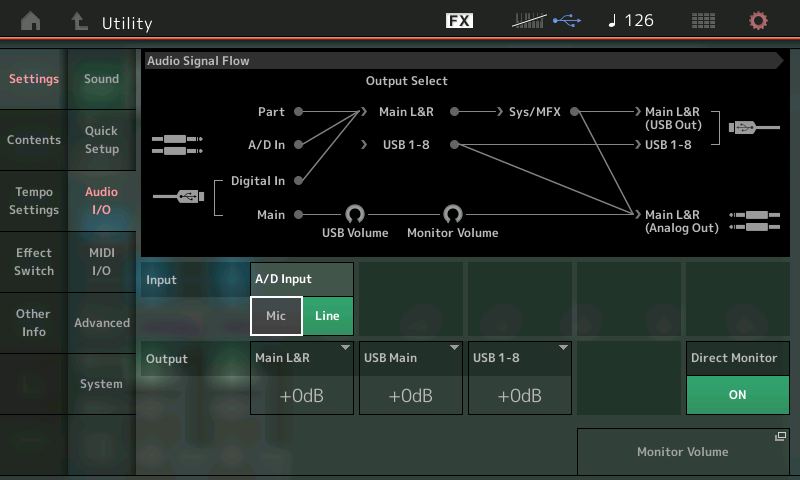Open the Tempo Settings tab
This screenshot has height=480, width=800.
point(34,201)
